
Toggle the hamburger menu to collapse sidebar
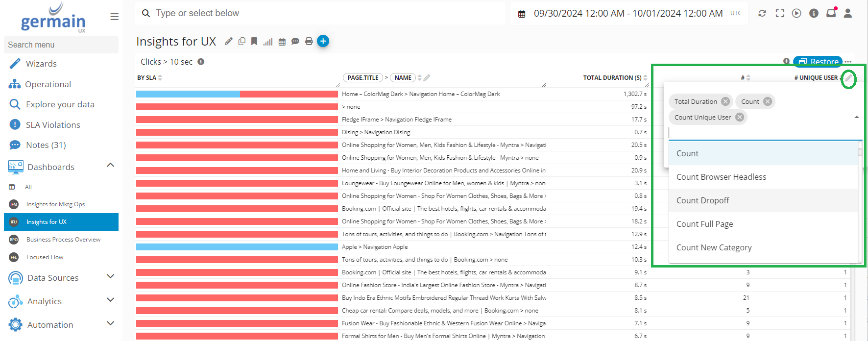pos(114,17)
